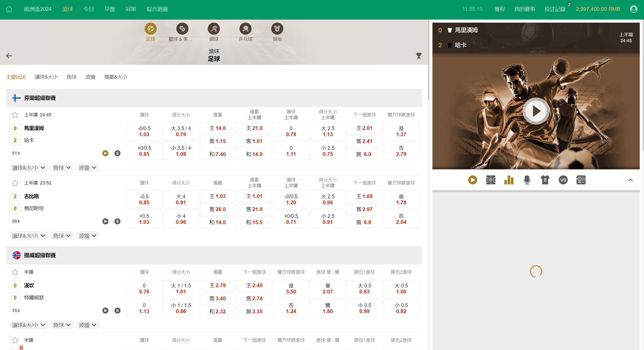This screenshot has height=350, width=644.
Task: Open the 早盤 menu in top navigation
Action: tap(110, 9)
